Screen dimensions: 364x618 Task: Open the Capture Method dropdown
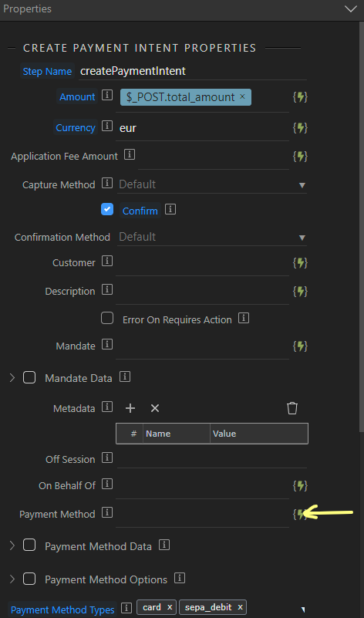pos(212,184)
